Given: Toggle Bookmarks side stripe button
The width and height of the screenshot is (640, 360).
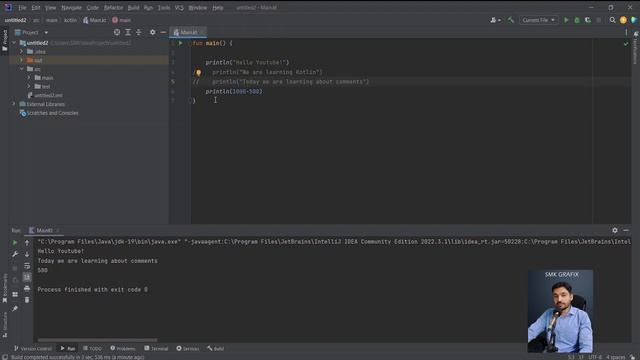Looking at the screenshot, I should (5, 288).
